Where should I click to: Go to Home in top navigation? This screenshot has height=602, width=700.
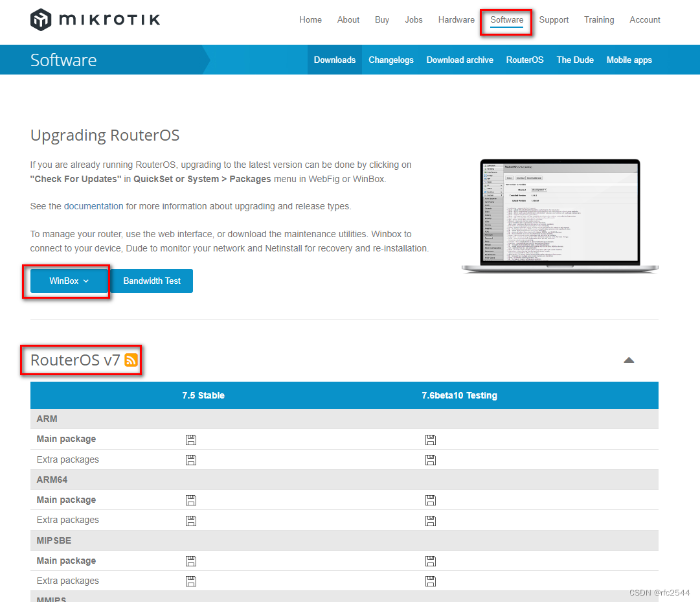click(x=310, y=19)
